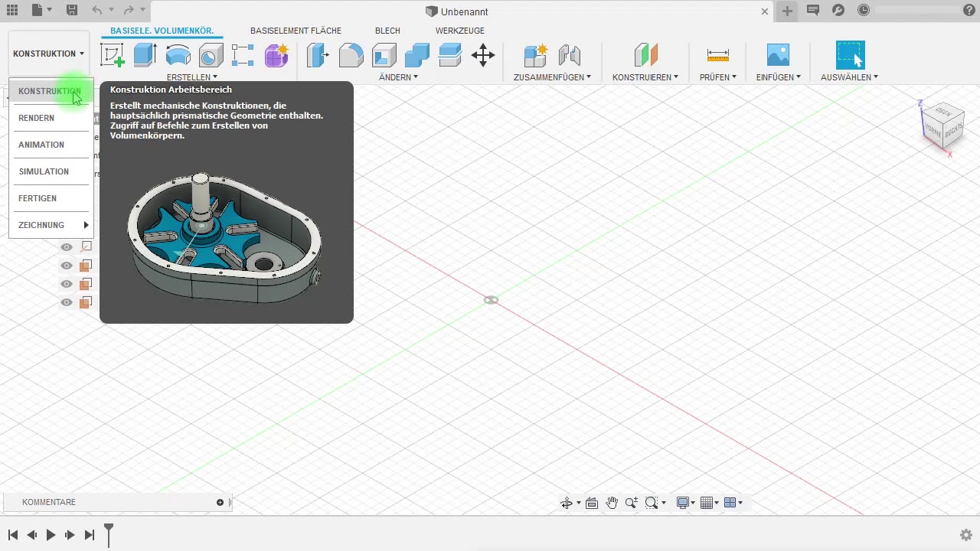
Task: Open undo history dropdown arrow
Action: tap(110, 11)
